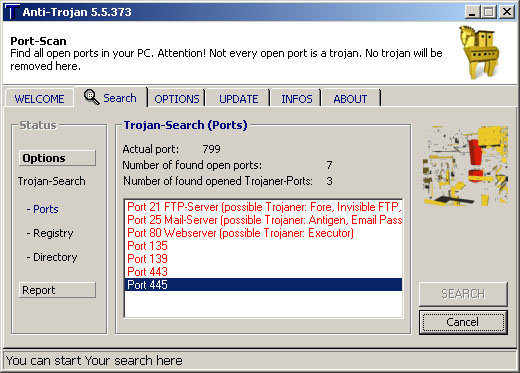Maximize the Anti-Trojan window
The image size is (520, 373).
click(x=489, y=12)
